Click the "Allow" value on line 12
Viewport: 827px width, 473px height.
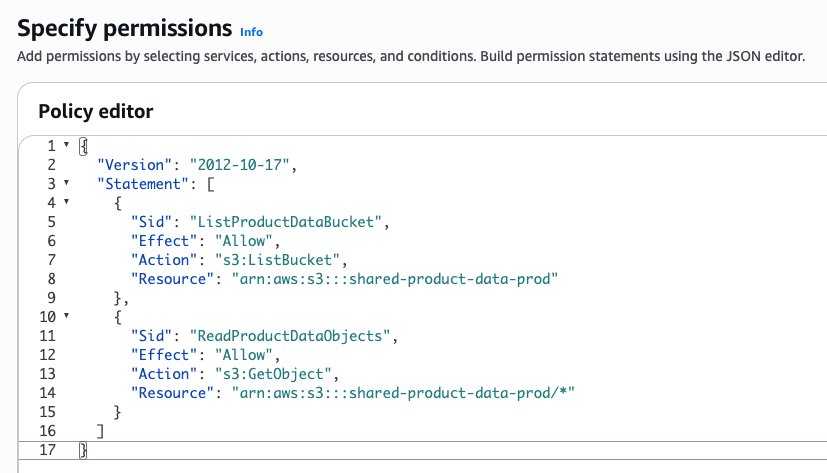244,355
